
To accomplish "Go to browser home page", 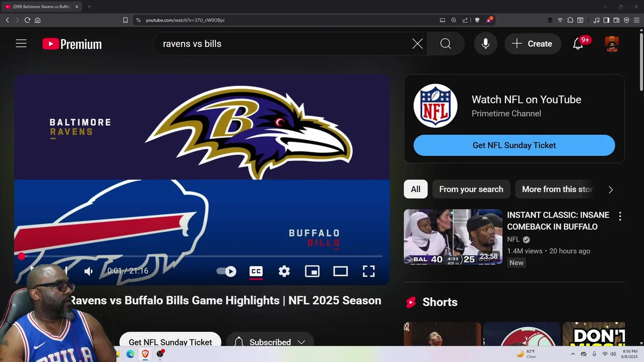I will pos(37,20).
